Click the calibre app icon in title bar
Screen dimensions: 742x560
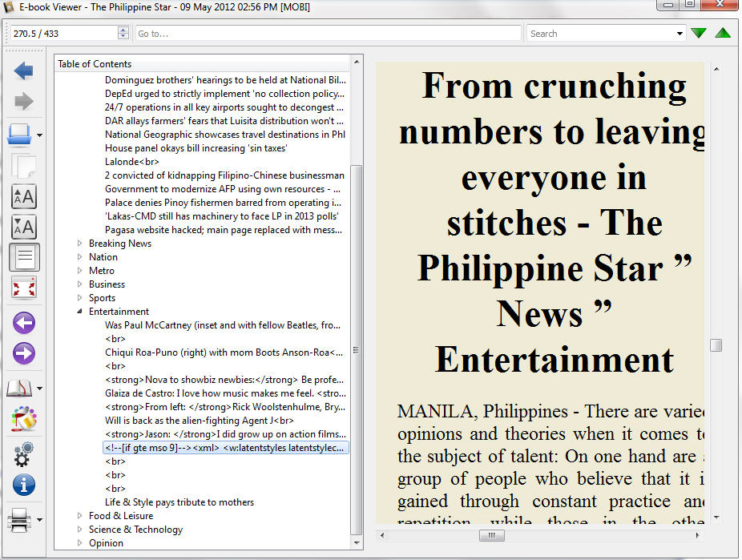click(9, 7)
